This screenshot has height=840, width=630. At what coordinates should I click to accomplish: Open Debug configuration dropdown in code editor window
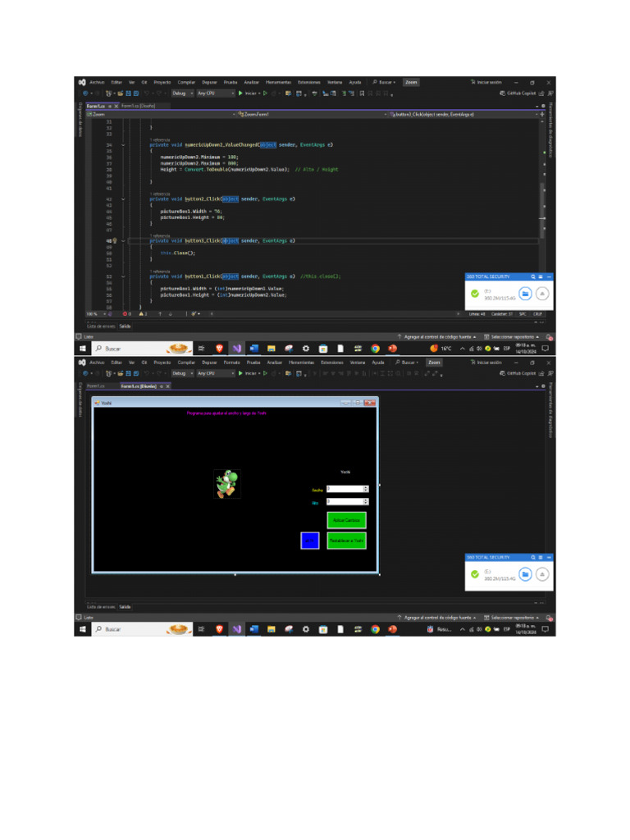coord(183,94)
